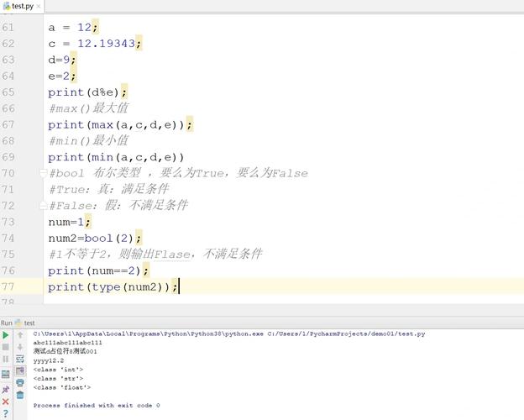
Task: Click the comment '#min()最小值'
Action: coord(88,141)
